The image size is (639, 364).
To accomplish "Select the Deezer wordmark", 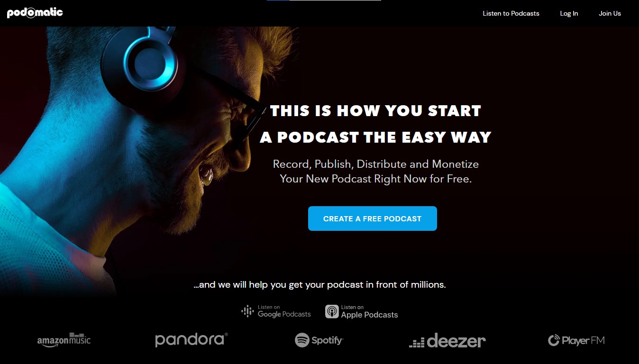I will [x=456, y=340].
